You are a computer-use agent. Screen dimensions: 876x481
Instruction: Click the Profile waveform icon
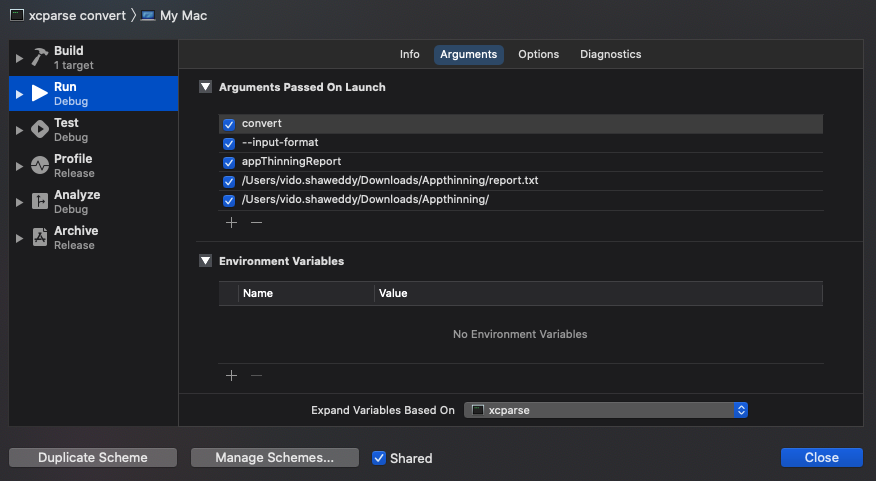(x=40, y=165)
